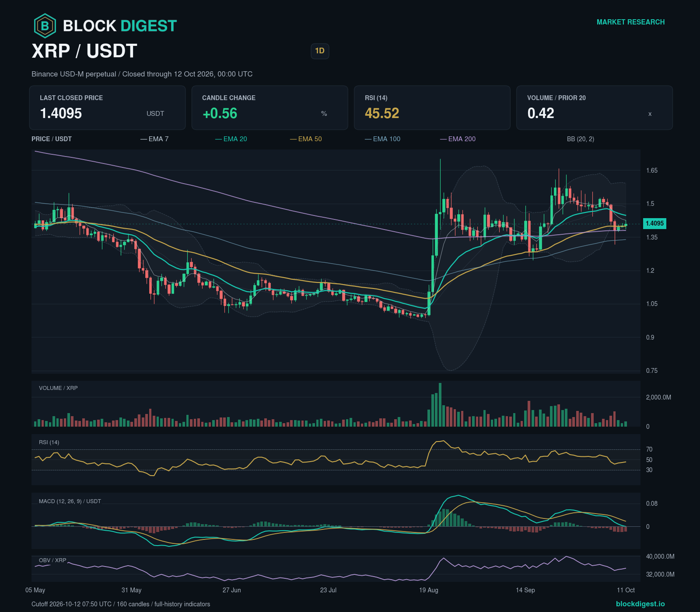Screen dimensions: 700x612
Task: Select the RSI value 45.52
Action: (x=382, y=113)
